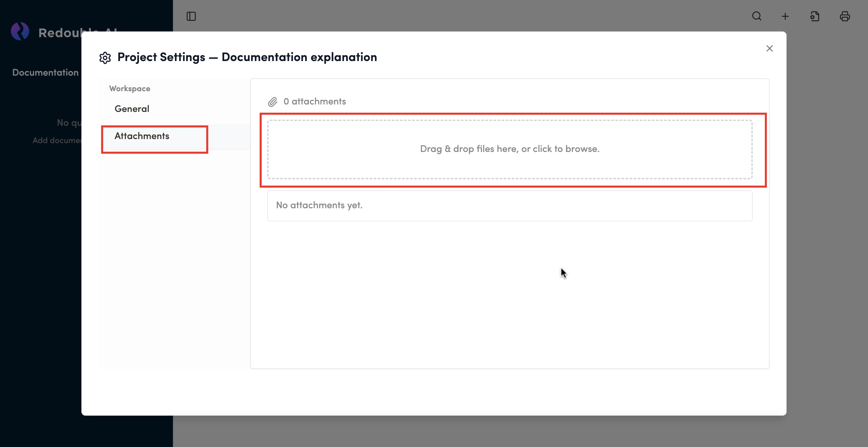Toggle the sidebar panel icon
Viewport: 868px width, 447px height.
[191, 16]
